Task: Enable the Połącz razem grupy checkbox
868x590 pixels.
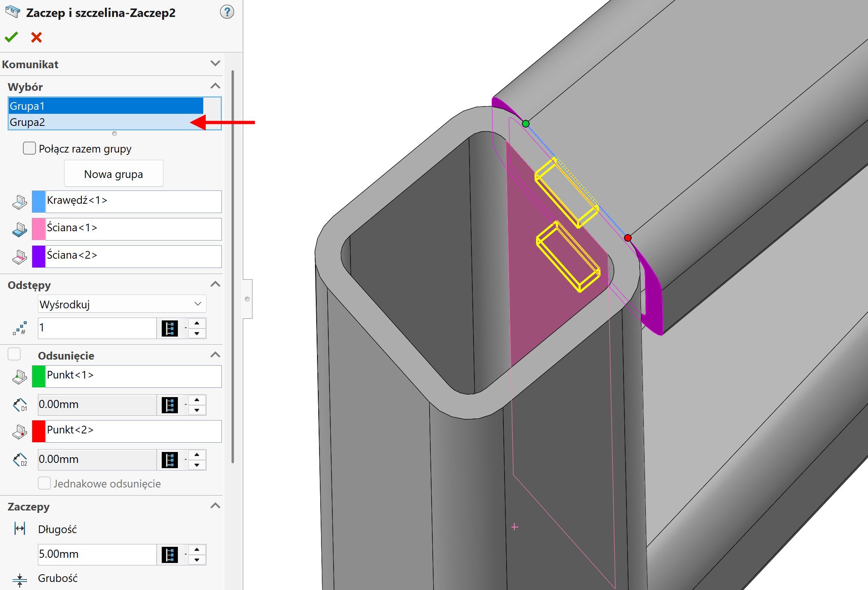Action: coord(29,148)
